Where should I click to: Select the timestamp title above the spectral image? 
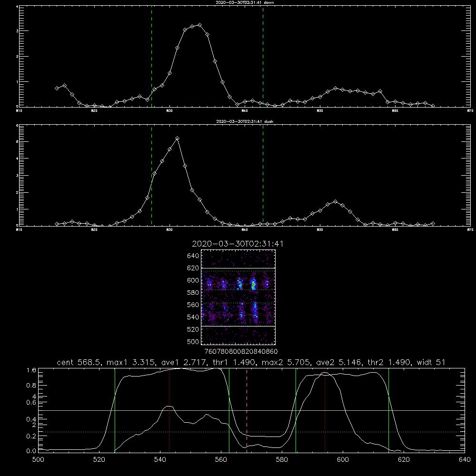[x=238, y=244]
